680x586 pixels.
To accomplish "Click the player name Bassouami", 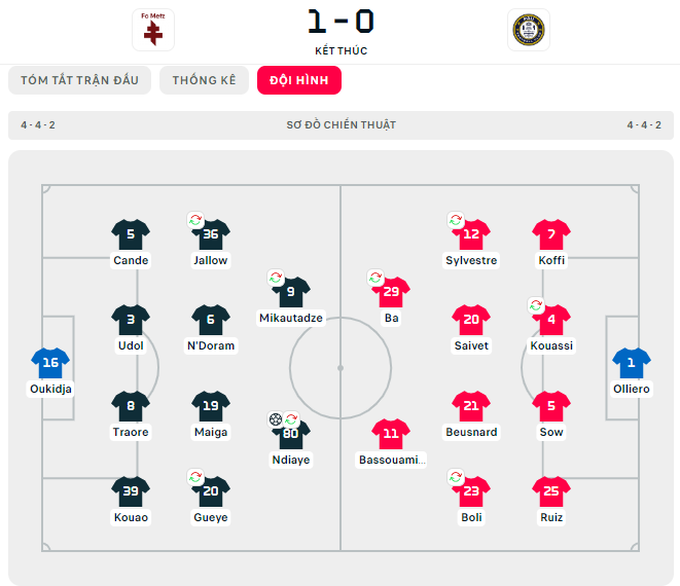I will pyautogui.click(x=391, y=460).
